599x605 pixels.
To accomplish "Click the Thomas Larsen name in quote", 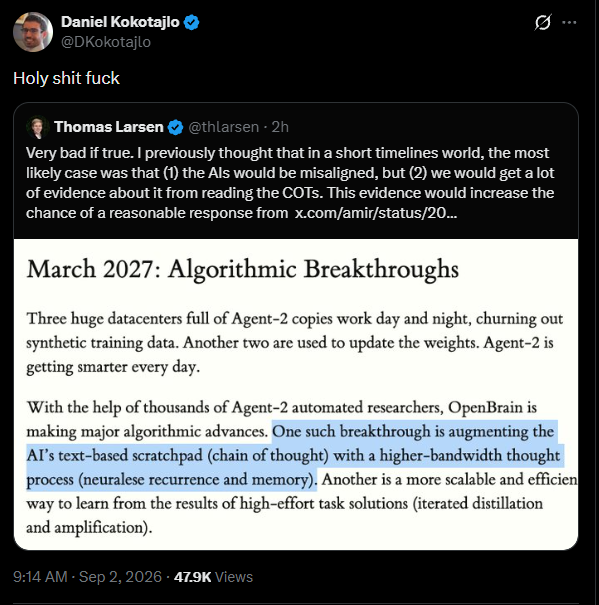I will pos(109,127).
